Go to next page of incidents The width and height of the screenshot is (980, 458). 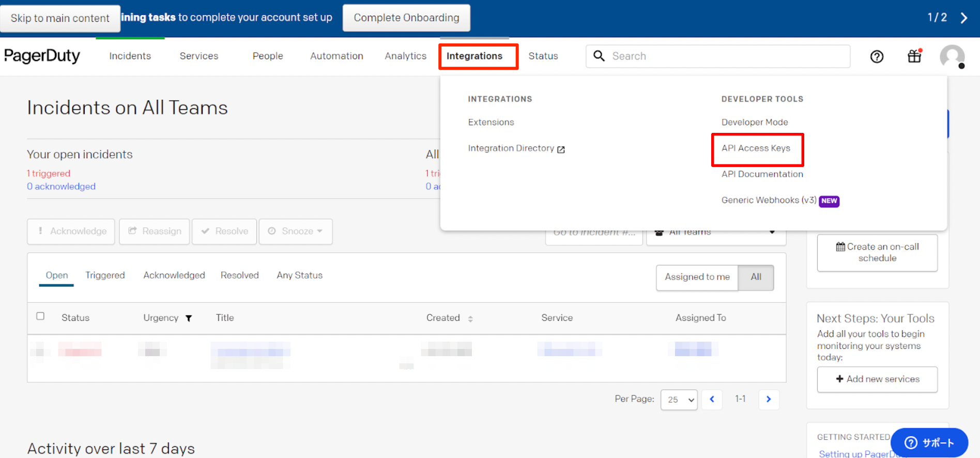point(769,399)
